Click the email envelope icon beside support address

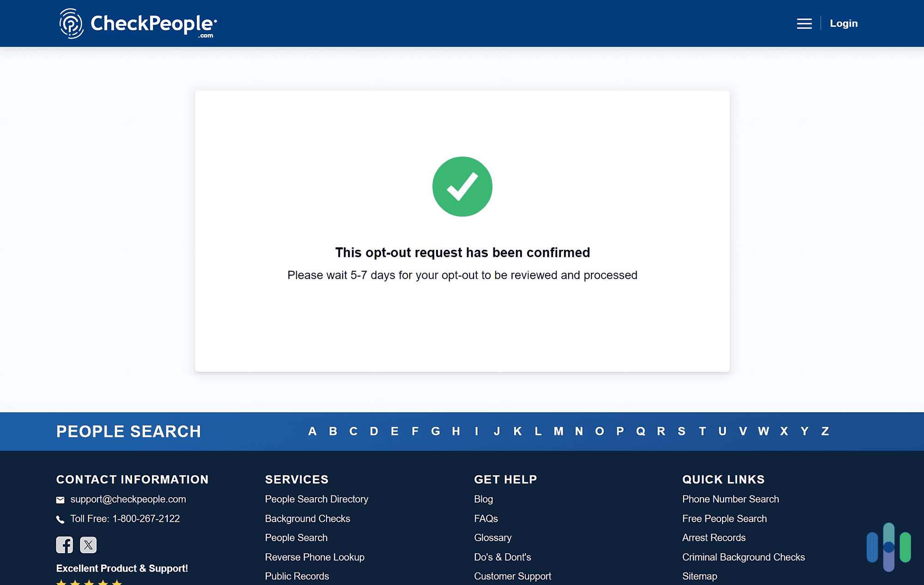click(x=60, y=499)
